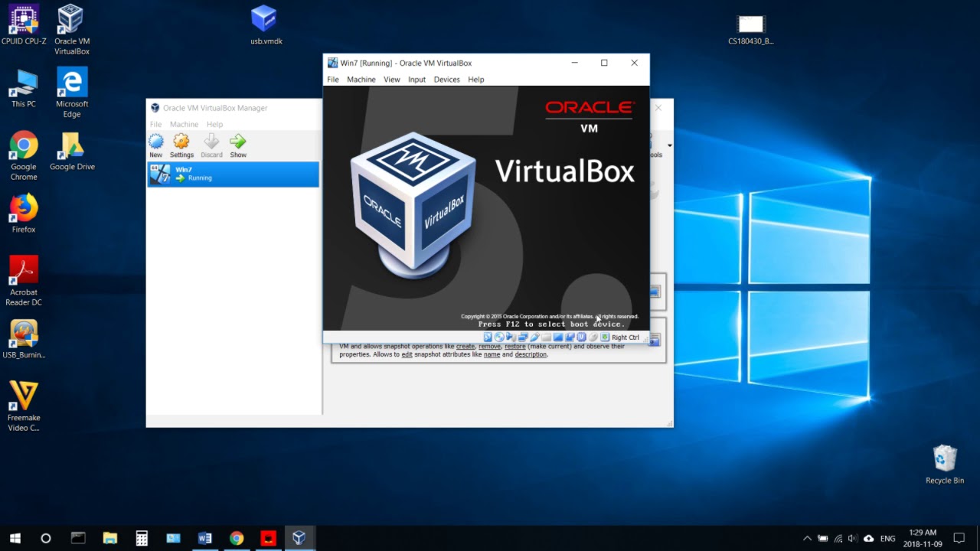Open Chrome from taskbar
Screen dimensions: 980x551
click(x=237, y=539)
